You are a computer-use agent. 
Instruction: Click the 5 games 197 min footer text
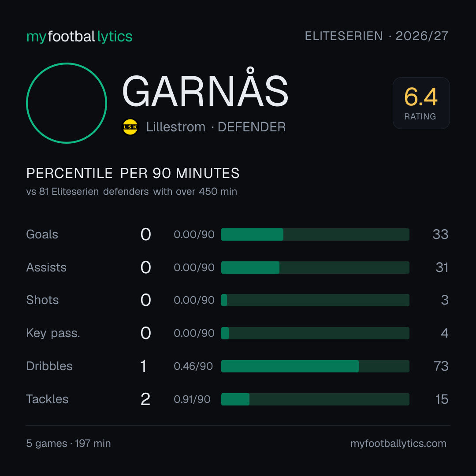[69, 443]
